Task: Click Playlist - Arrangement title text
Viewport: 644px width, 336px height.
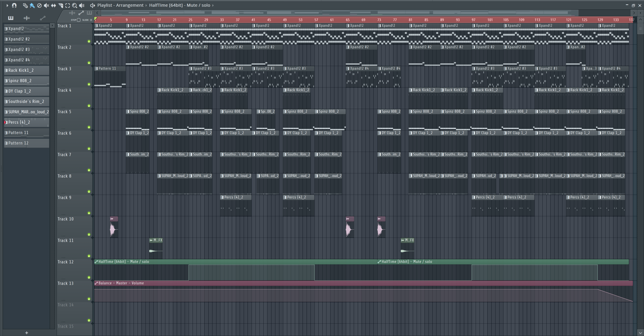Action: click(120, 5)
